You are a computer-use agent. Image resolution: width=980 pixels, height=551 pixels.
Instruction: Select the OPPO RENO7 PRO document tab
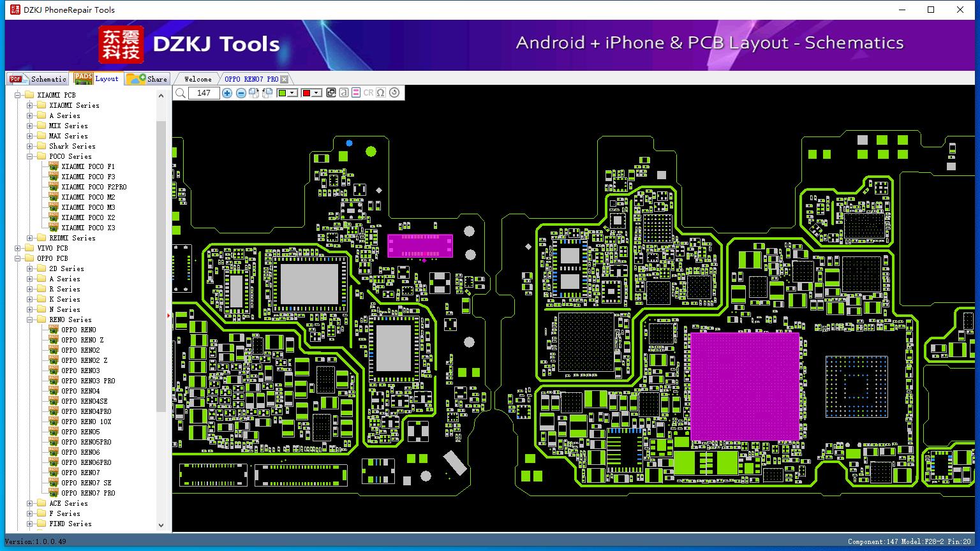251,79
